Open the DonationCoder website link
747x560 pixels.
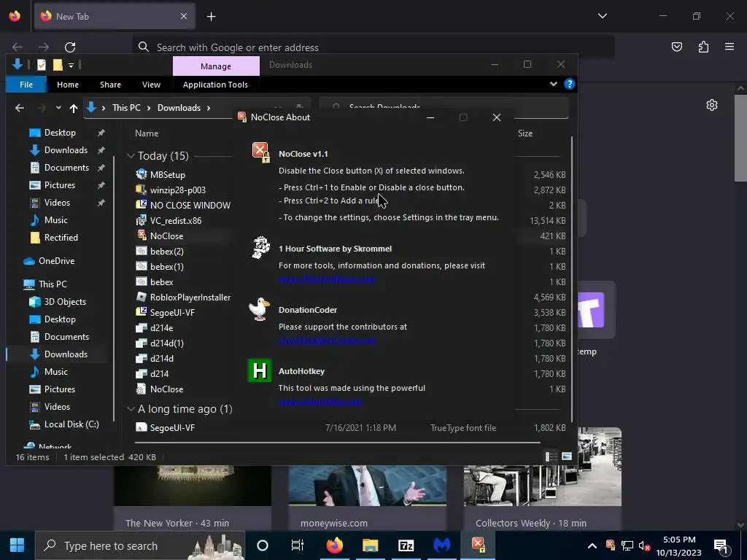(328, 341)
